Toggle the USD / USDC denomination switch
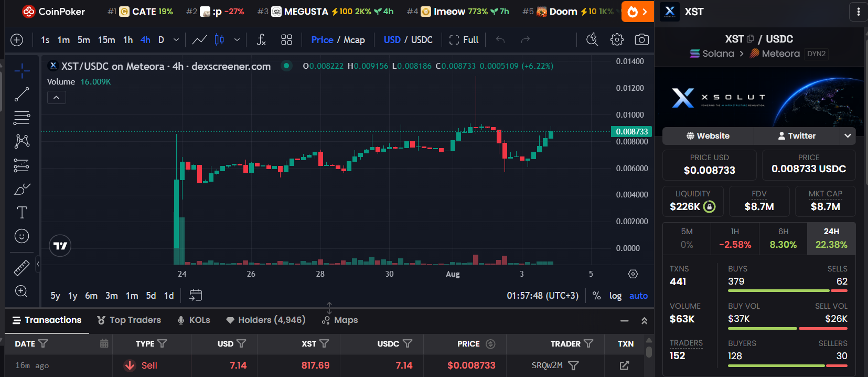 (408, 40)
